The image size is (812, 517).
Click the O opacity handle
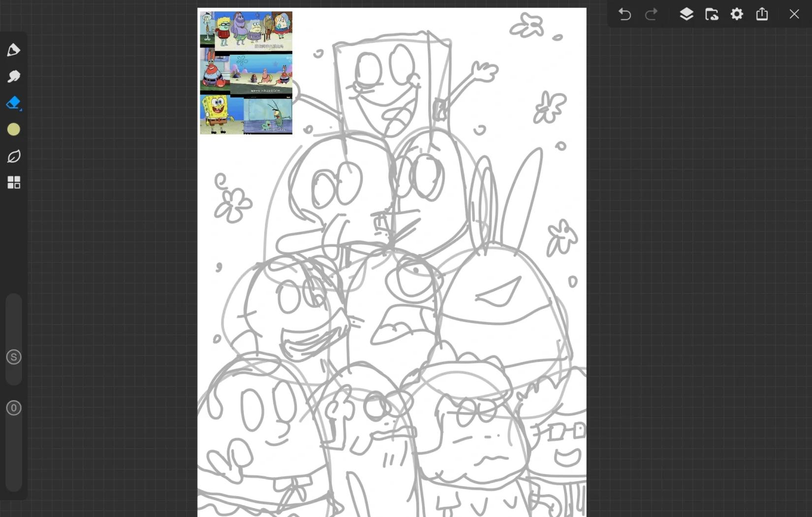click(14, 408)
